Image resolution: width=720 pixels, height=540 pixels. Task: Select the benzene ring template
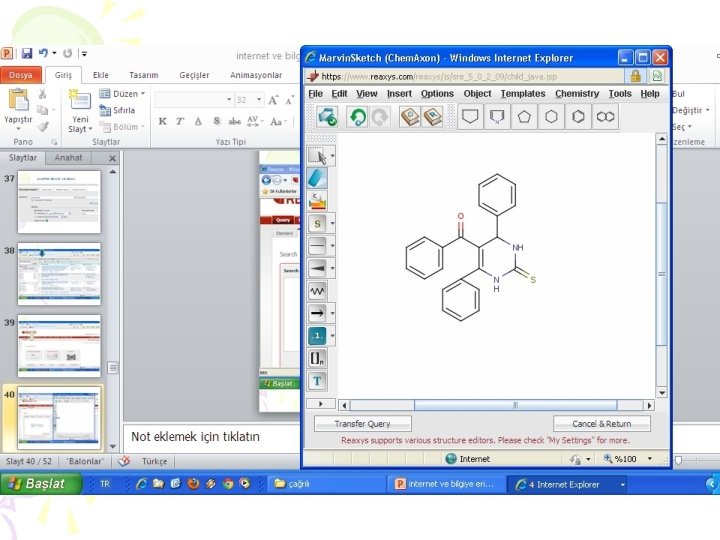(x=578, y=117)
